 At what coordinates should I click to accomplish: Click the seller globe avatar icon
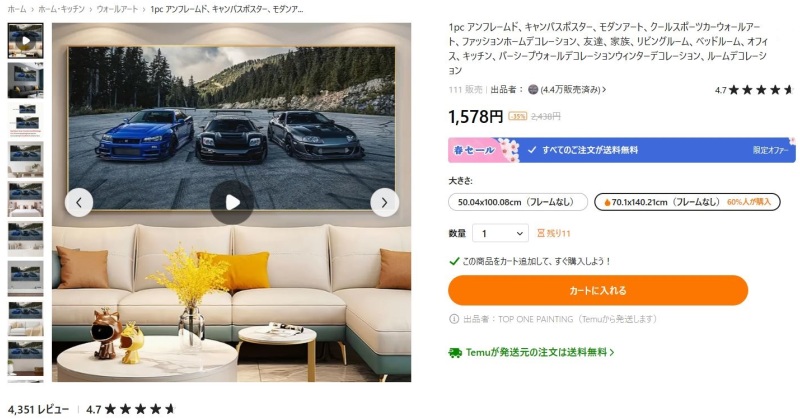tap(533, 90)
